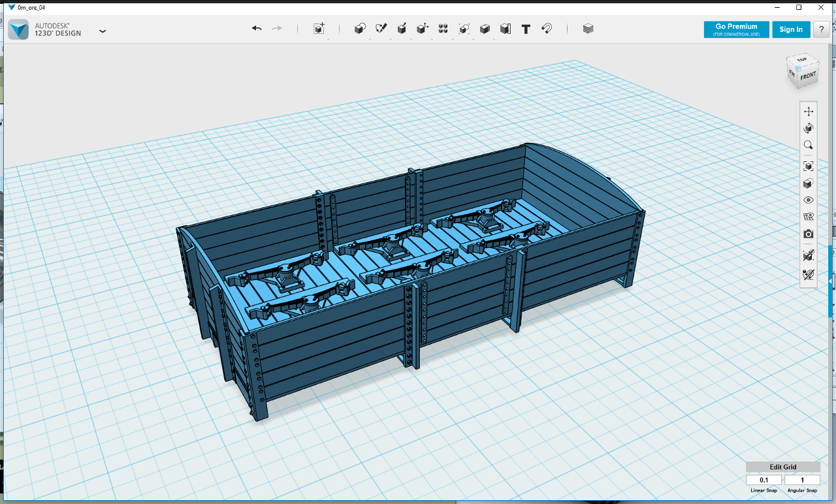The image size is (836, 504).
Task: Select the Text tool
Action: click(x=526, y=29)
